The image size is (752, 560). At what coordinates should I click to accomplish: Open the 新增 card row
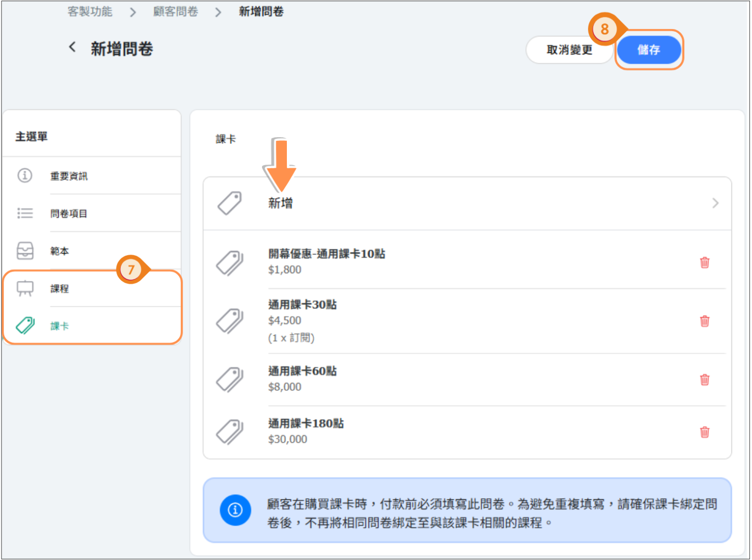pos(281,204)
